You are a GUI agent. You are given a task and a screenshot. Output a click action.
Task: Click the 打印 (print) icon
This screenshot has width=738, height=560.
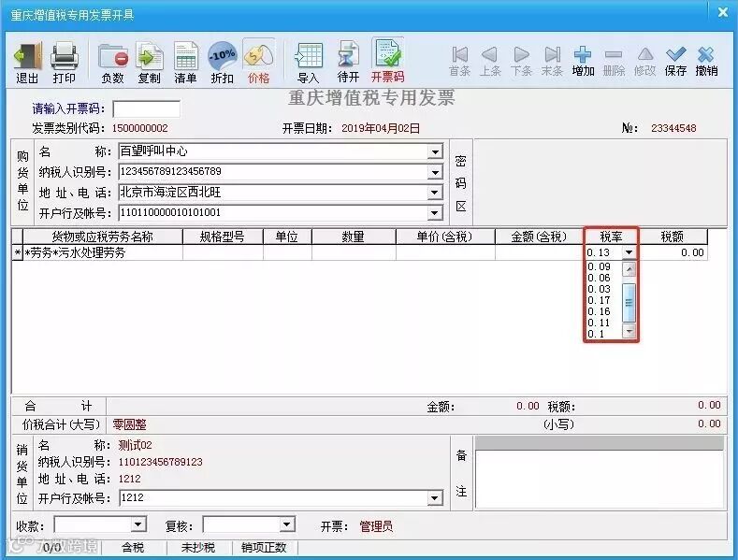pos(64,63)
